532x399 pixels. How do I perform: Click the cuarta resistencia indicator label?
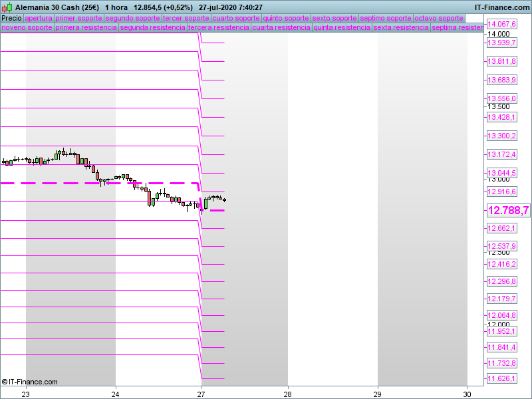tap(281, 28)
